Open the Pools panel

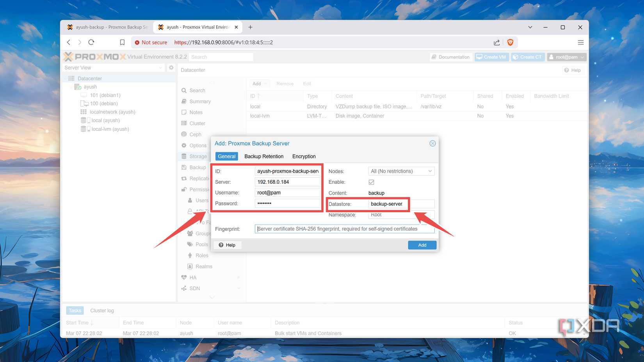pos(201,244)
